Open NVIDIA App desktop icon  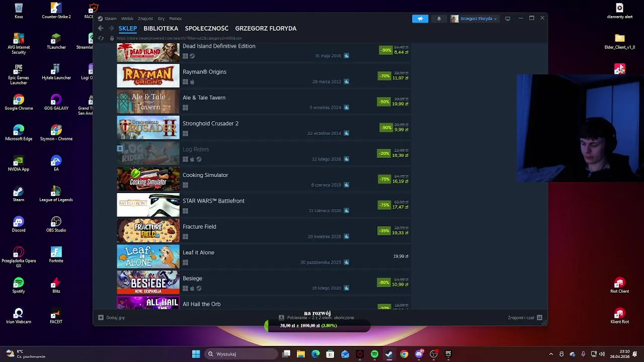tap(19, 163)
